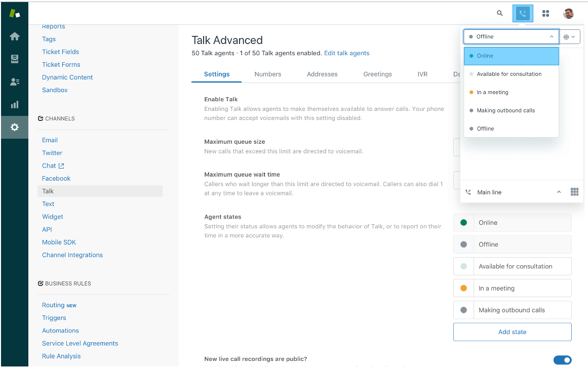This screenshot has height=369, width=588.
Task: Select In a meeting in dropdown
Action: [x=511, y=92]
